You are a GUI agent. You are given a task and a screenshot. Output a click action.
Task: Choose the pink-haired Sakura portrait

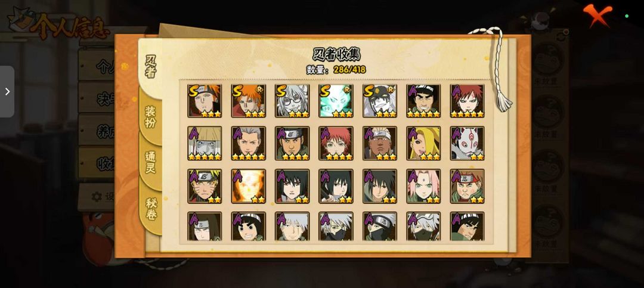tap(423, 186)
